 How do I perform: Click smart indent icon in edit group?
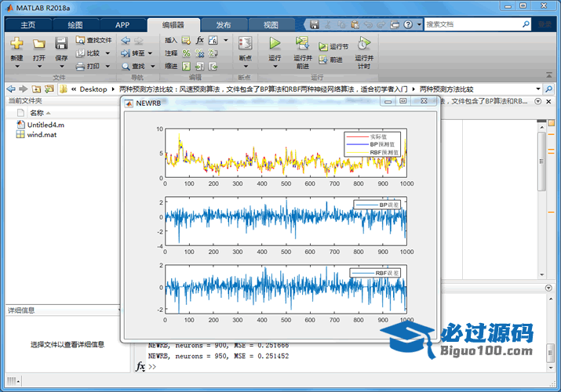tap(187, 67)
